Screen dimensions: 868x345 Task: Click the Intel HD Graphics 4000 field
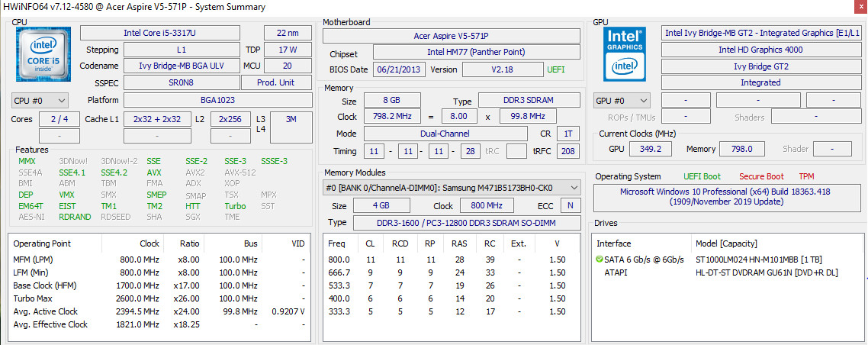[x=760, y=50]
